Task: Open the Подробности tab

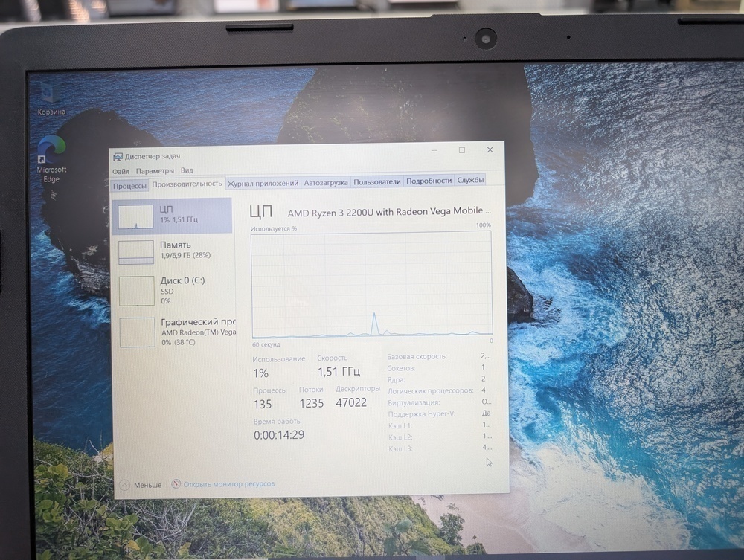Action: coord(429,181)
